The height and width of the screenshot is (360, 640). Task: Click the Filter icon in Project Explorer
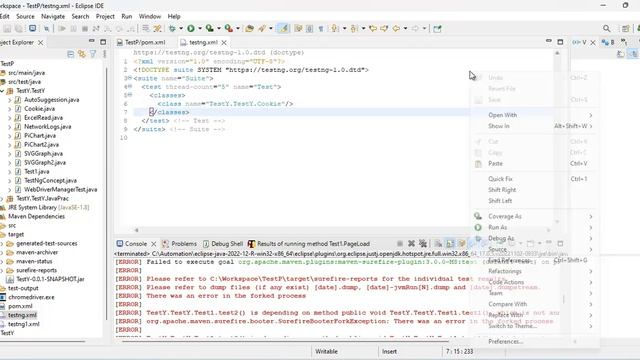(x=93, y=54)
